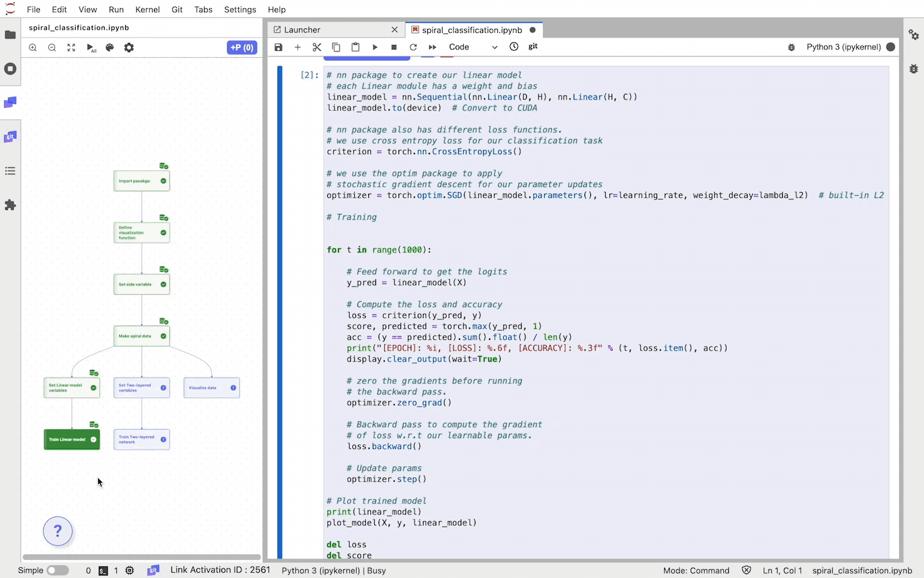Open the Kernel menu
Viewport: 924px width, 578px height.
pos(148,10)
